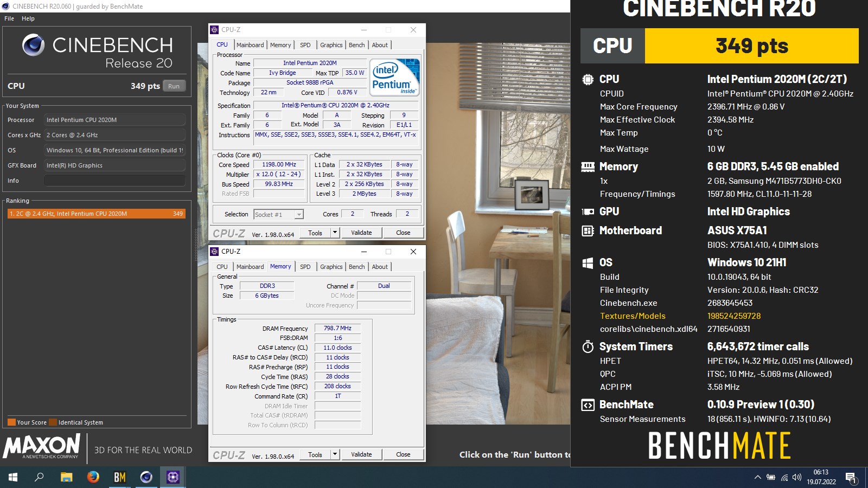Click Cinebench render preview image

point(497,233)
